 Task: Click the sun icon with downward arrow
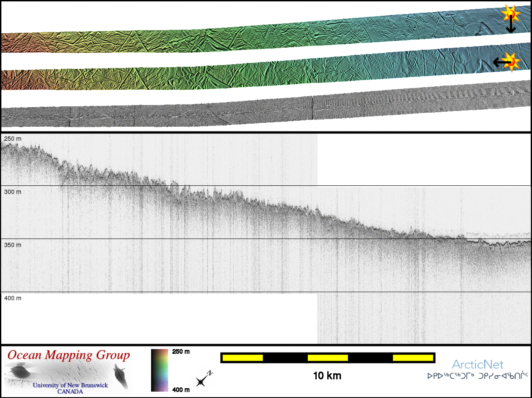click(x=510, y=14)
